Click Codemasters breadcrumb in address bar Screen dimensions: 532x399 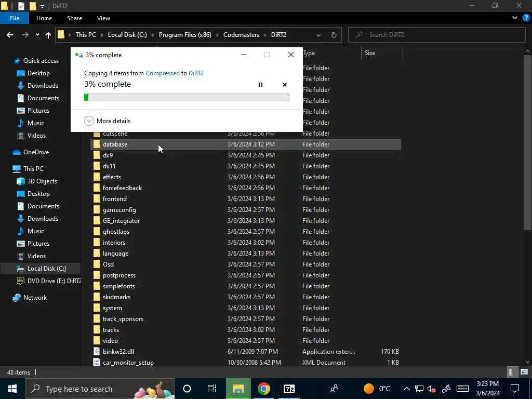pos(241,35)
